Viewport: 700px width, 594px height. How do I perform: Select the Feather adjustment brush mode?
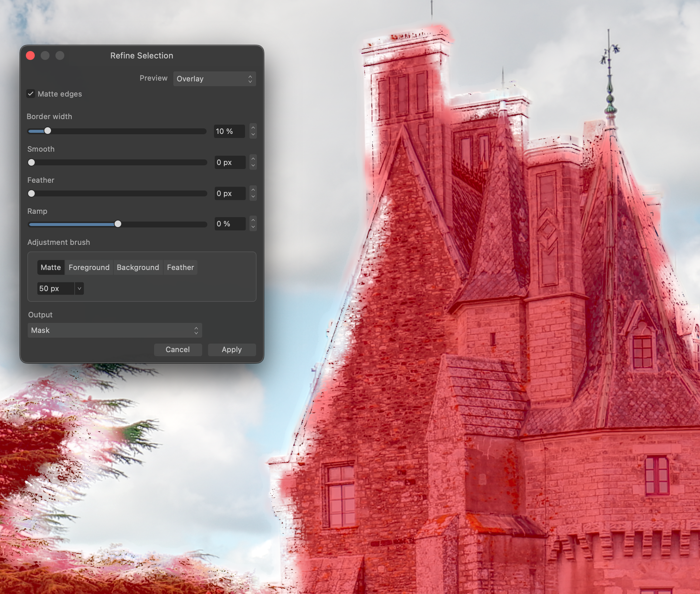[x=180, y=267]
